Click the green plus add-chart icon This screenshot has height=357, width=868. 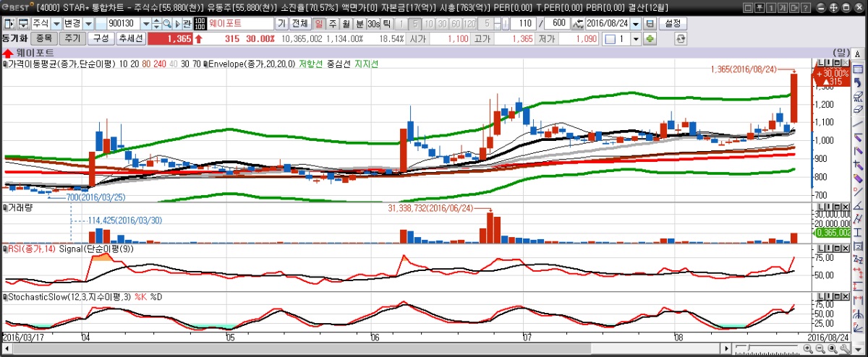[650, 38]
